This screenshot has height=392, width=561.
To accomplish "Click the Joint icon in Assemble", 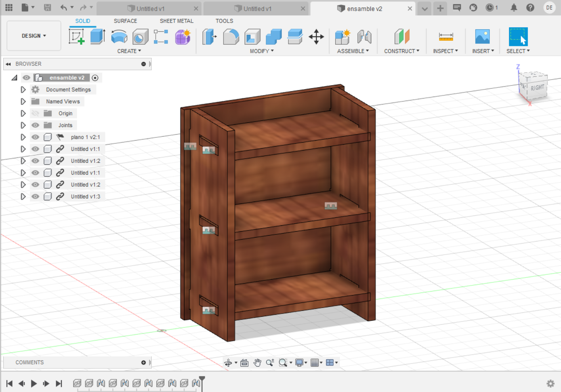I will coord(364,37).
